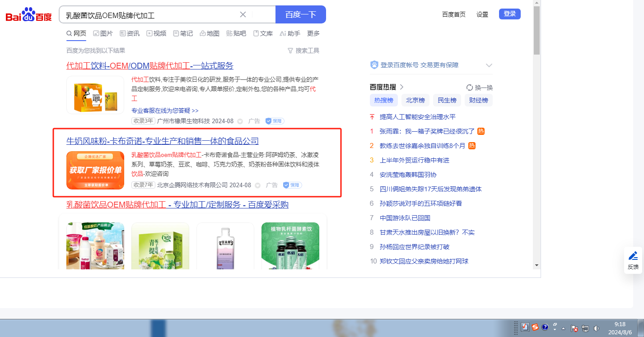Viewport: 644px width, 337px height.
Task: Open Action Center flag icon
Action: pyautogui.click(x=574, y=328)
